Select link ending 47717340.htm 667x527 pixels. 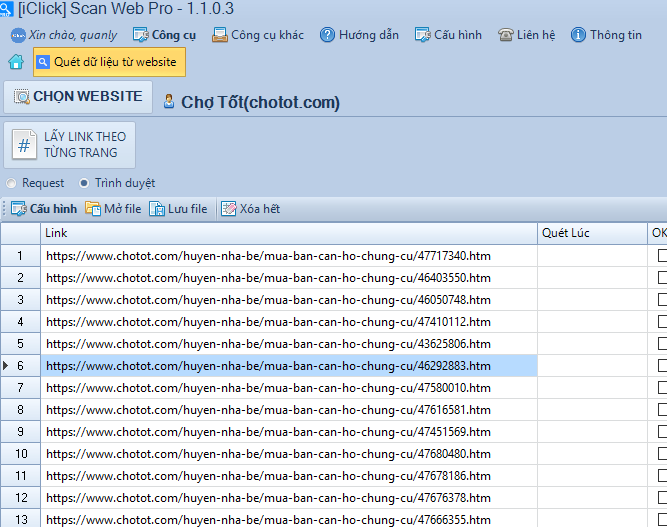click(x=289, y=256)
